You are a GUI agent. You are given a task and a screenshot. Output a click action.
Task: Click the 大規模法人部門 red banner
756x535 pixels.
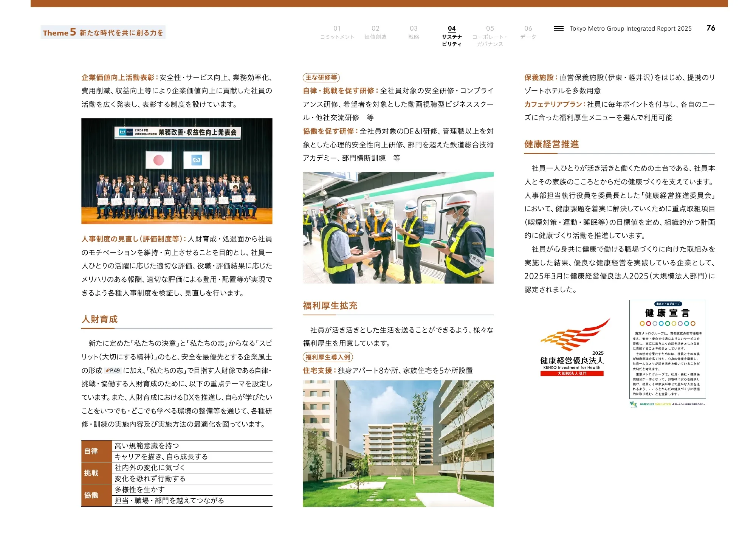coord(572,374)
